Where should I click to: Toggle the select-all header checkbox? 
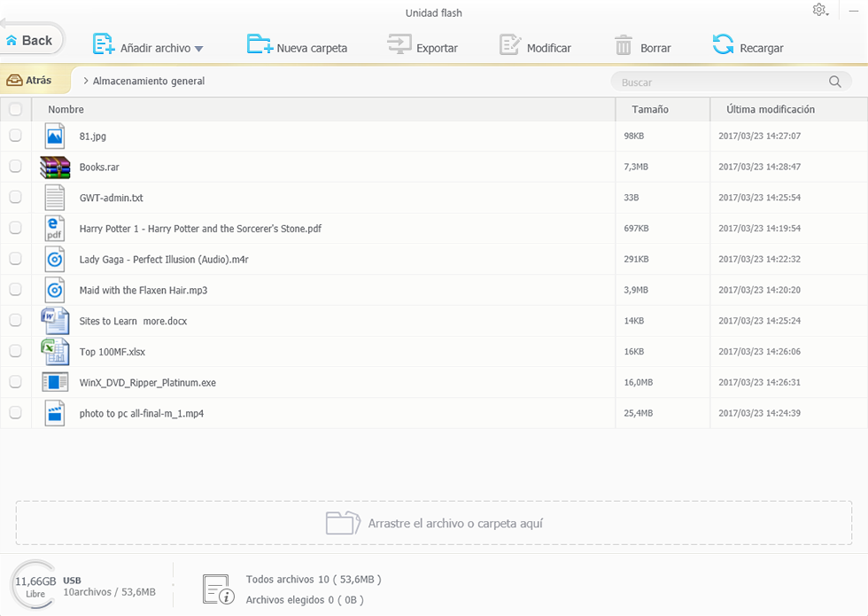click(16, 109)
